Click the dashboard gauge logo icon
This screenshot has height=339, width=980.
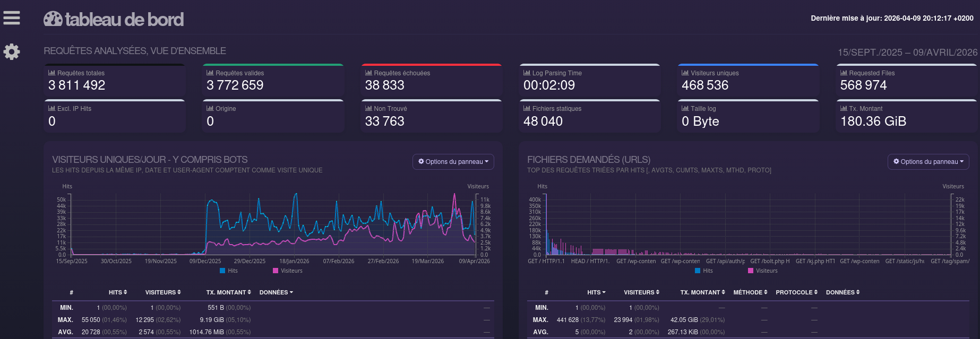click(53, 19)
